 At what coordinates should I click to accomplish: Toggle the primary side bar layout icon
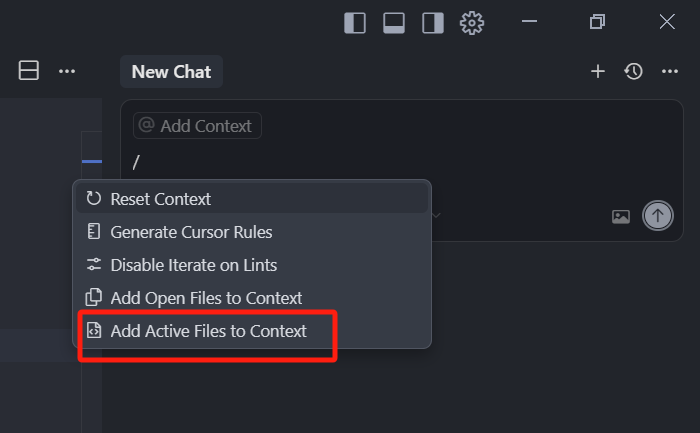[355, 23]
